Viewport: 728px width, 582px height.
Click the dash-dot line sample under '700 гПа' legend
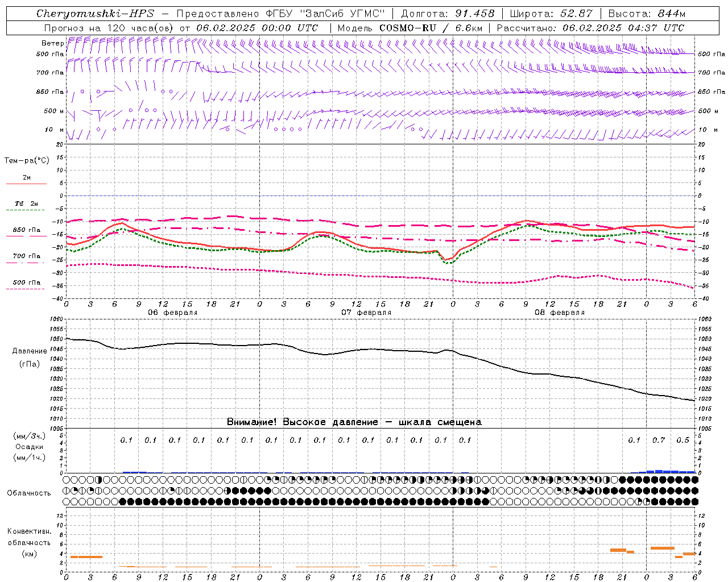point(26,263)
